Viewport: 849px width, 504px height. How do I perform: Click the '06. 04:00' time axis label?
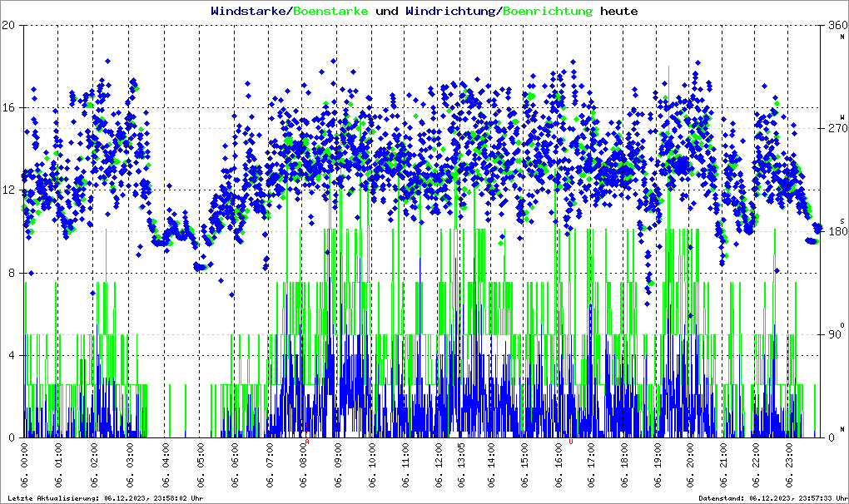click(x=165, y=467)
